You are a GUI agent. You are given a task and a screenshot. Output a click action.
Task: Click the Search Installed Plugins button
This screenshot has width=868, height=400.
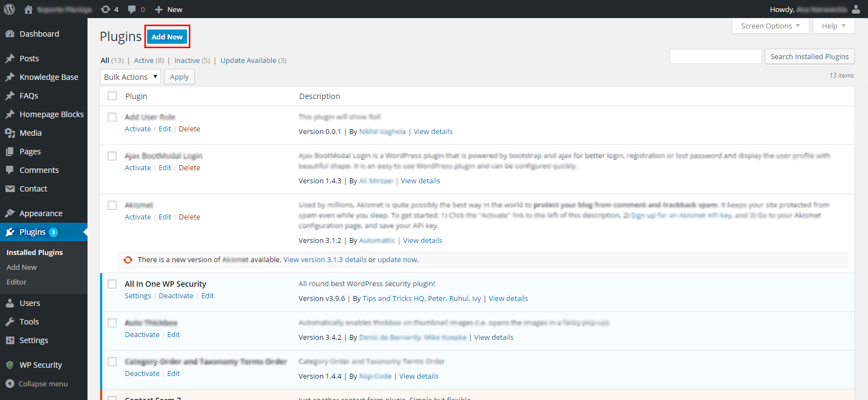[x=809, y=56]
